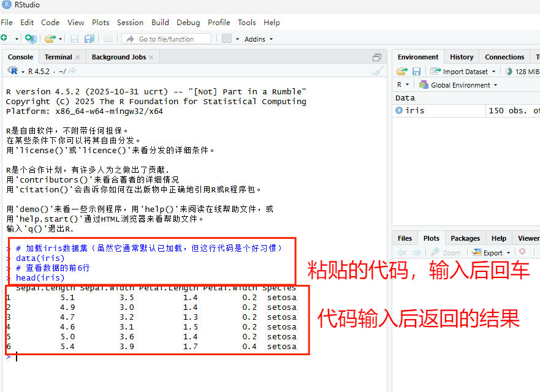The image size is (540, 392).
Task: Close the Terminal tab
Action: click(x=78, y=58)
